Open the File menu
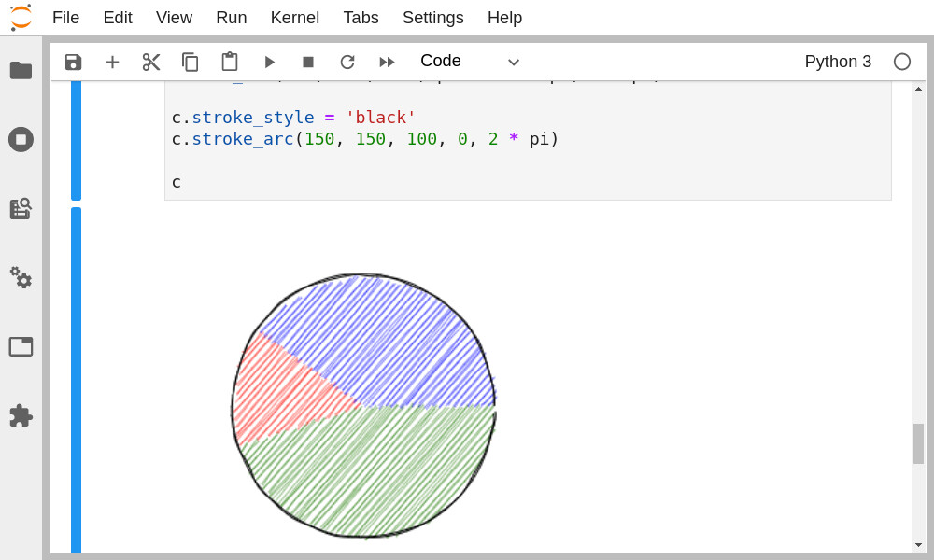 [65, 18]
